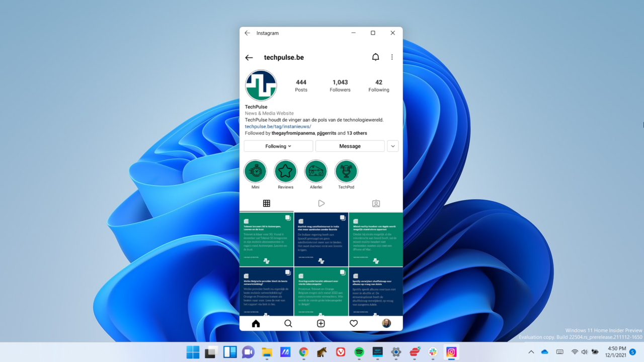Open the taskbar clock showing 4:50 PM
The width and height of the screenshot is (644, 362).
pos(617,352)
